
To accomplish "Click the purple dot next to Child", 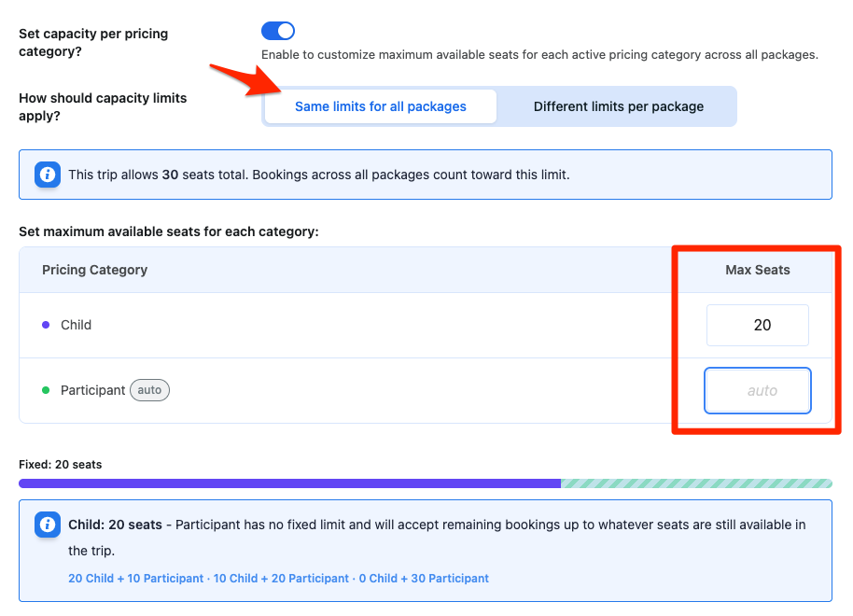I will pyautogui.click(x=46, y=325).
